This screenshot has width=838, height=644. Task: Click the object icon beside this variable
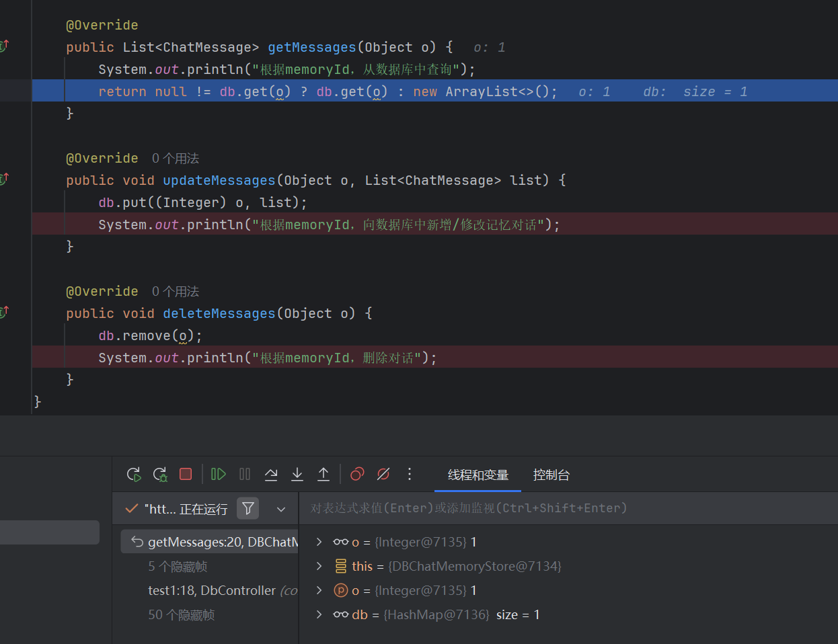click(x=341, y=566)
